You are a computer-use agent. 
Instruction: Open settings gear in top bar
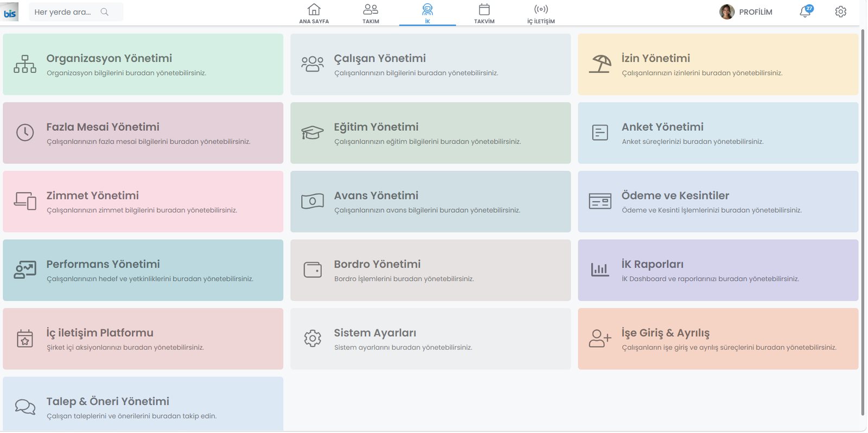coord(841,11)
